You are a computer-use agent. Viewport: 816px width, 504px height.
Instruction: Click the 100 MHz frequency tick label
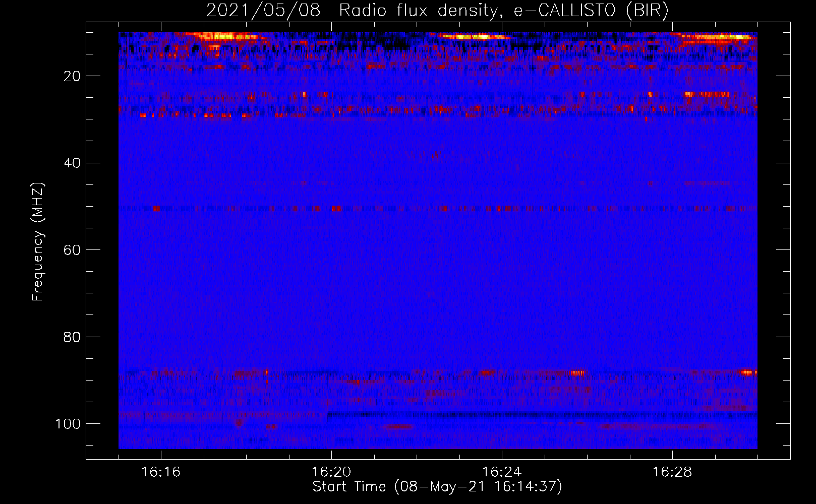(68, 424)
